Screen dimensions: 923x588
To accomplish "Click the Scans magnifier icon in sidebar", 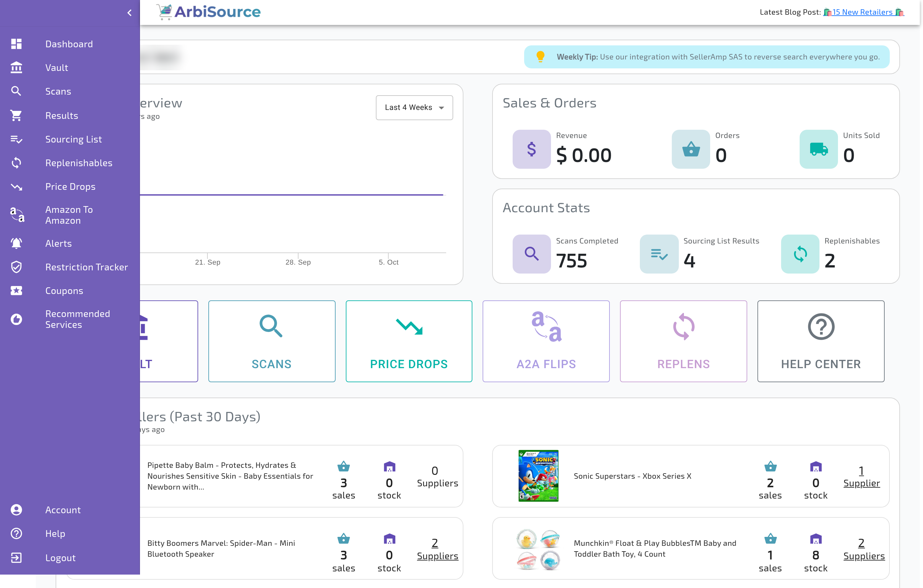I will tap(16, 91).
